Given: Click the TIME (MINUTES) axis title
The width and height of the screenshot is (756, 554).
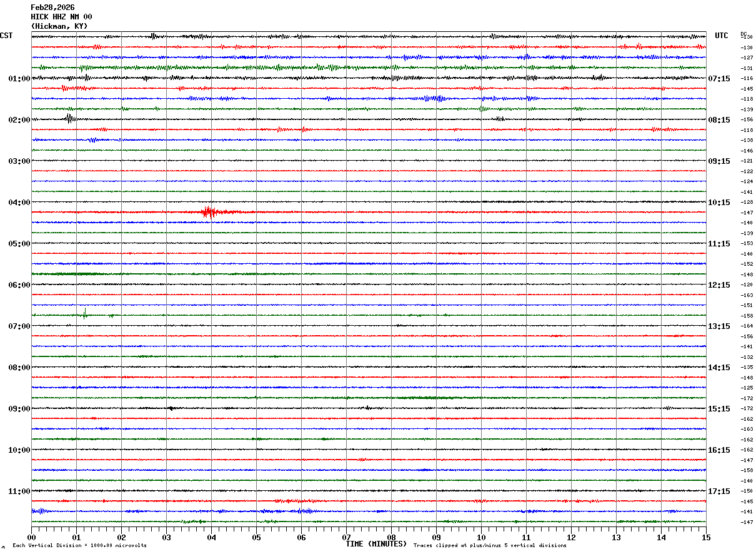Looking at the screenshot, I should pyautogui.click(x=376, y=544).
